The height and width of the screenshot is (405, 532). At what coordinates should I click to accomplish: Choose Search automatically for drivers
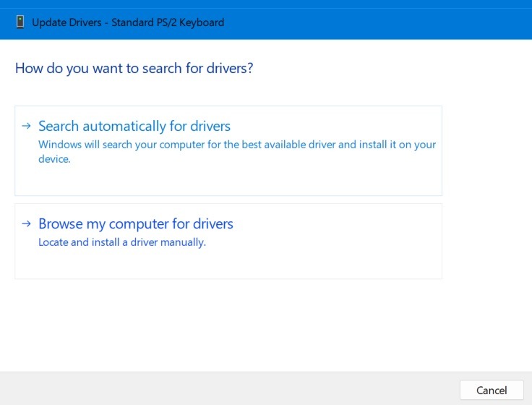228,150
